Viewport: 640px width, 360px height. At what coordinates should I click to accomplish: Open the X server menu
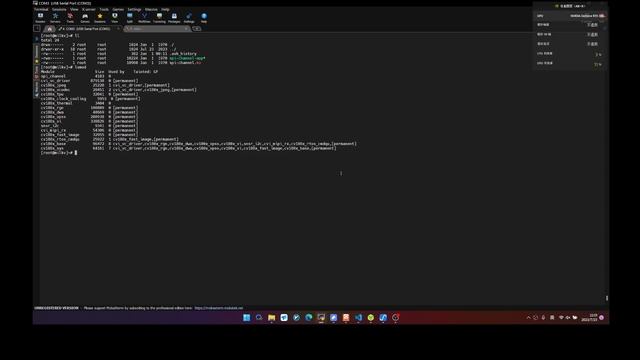tap(89, 9)
